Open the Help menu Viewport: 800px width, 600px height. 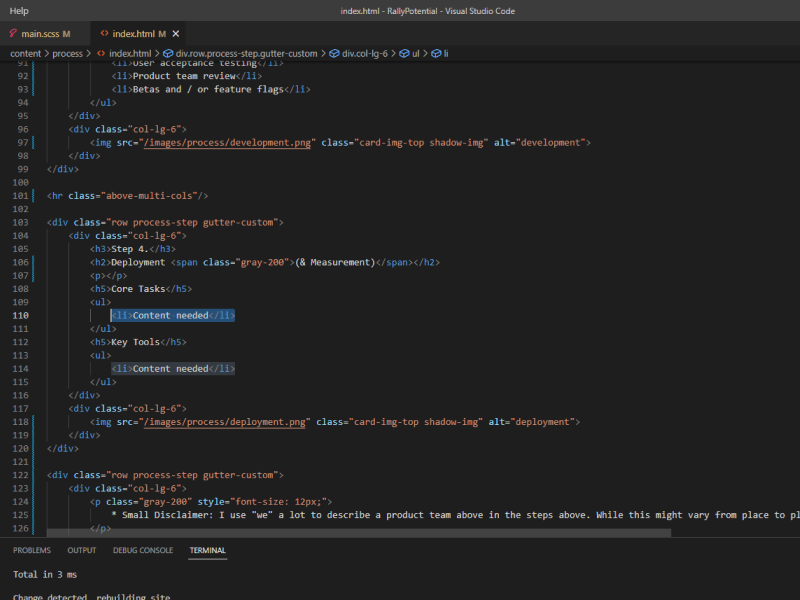pyautogui.click(x=19, y=11)
